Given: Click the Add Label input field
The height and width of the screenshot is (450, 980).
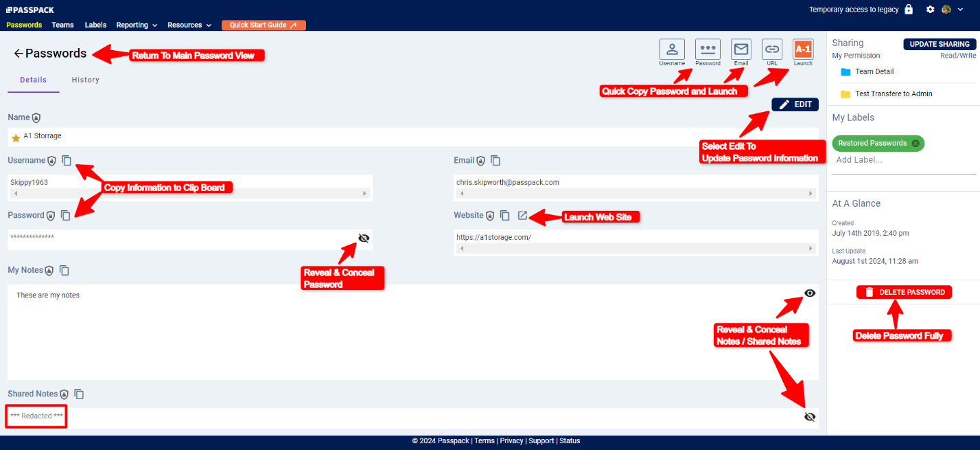Looking at the screenshot, I should 904,160.
